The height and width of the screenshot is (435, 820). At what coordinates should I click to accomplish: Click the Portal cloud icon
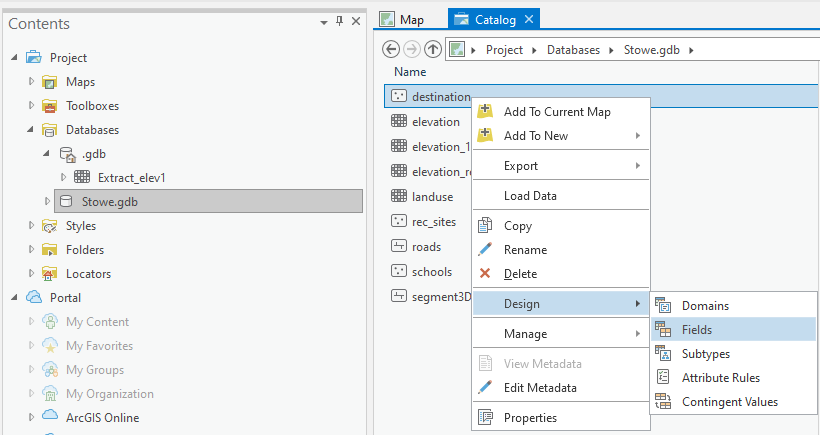(x=34, y=298)
